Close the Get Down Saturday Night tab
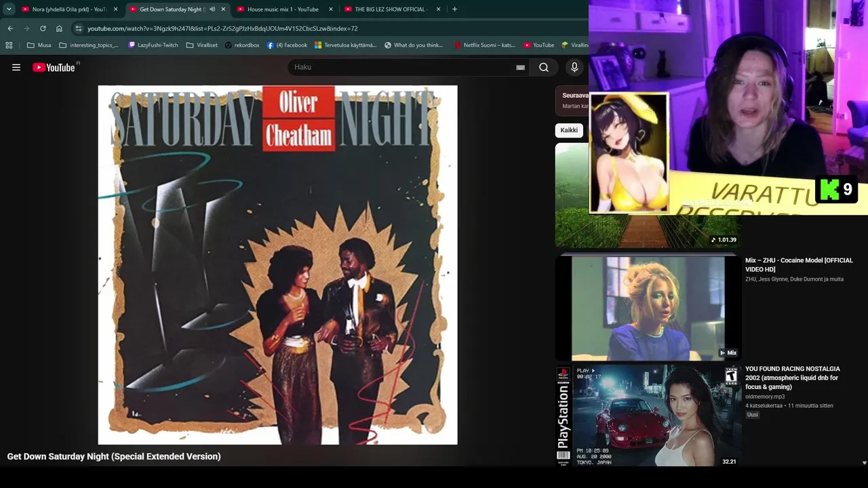Viewport: 868px width, 488px height. tap(223, 9)
